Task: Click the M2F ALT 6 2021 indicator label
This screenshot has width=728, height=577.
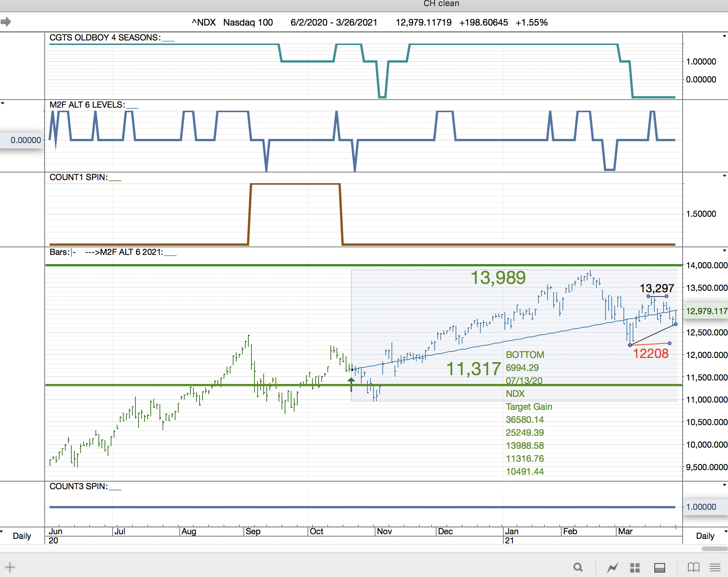Action: coord(131,252)
